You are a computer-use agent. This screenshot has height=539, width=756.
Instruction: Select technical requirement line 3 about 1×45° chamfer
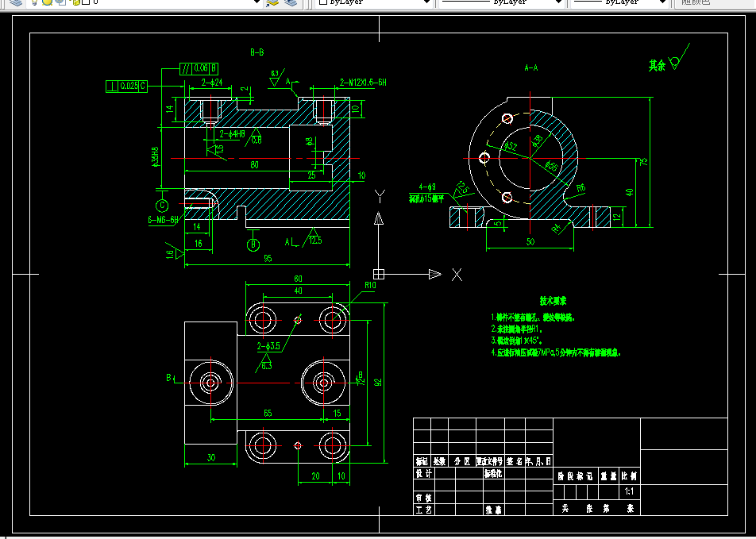point(517,341)
